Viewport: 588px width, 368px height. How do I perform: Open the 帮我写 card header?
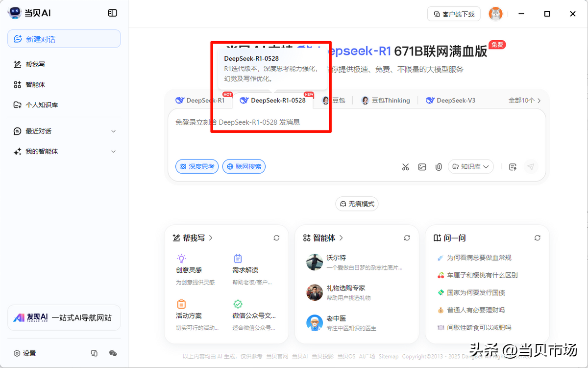[193, 238]
